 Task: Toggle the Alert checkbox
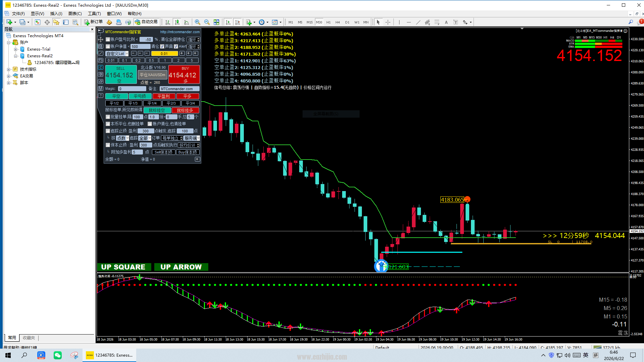point(176,47)
